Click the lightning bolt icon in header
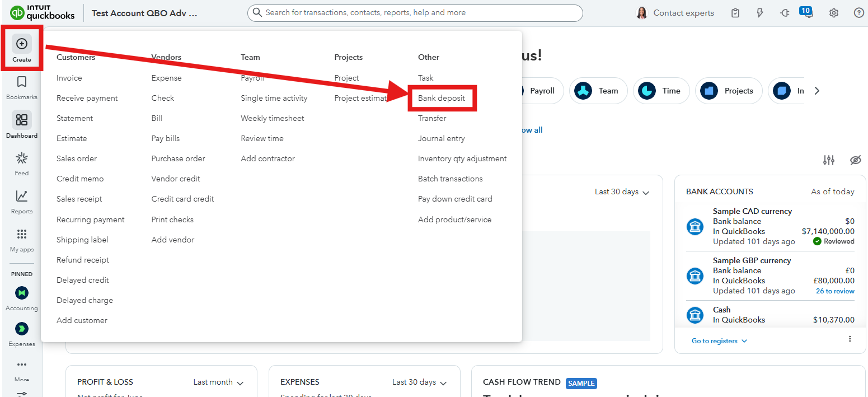The height and width of the screenshot is (397, 868). pos(760,13)
